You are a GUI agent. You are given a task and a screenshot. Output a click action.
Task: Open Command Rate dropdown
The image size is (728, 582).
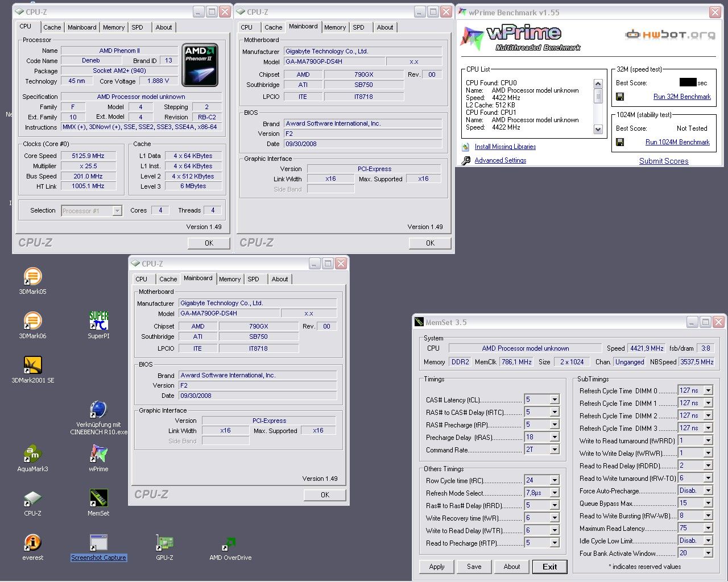click(x=555, y=450)
